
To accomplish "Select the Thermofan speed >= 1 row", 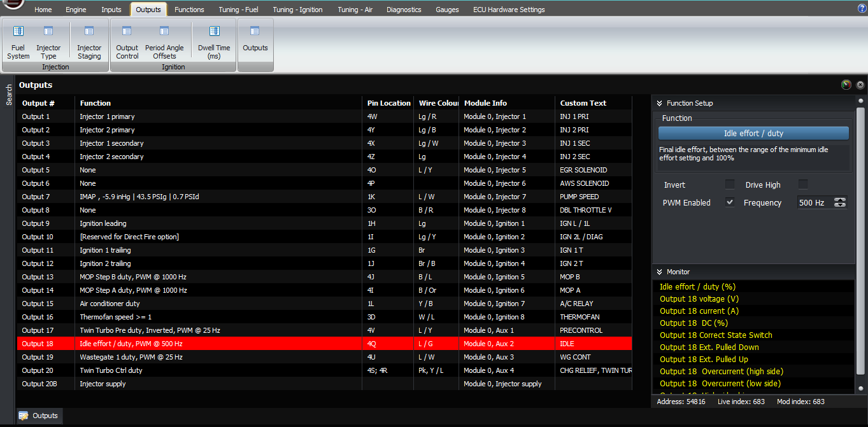I will (x=325, y=317).
